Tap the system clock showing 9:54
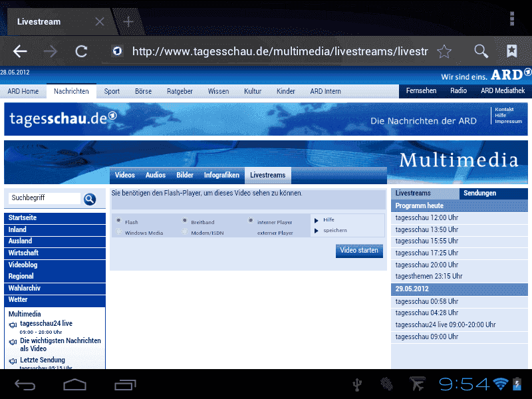This screenshot has height=399, width=532. 464,384
